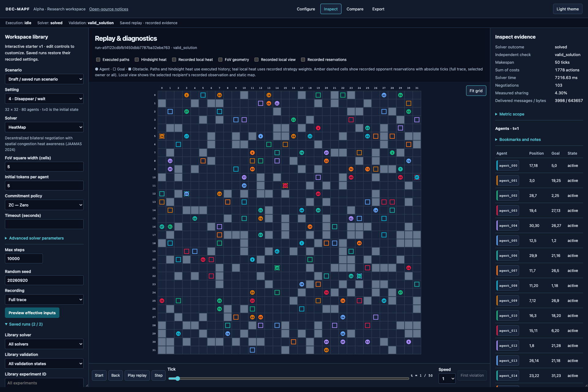This screenshot has width=588, height=392.
Task: Enable Recorded local view checkbox
Action: [x=257, y=60]
